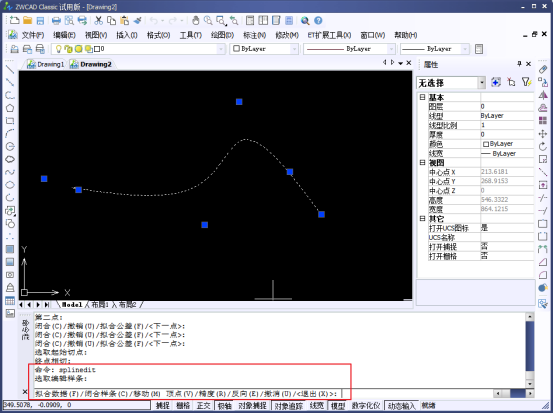This screenshot has width=553, height=414.
Task: Toggle 正交 ortho mode in status bar
Action: (x=203, y=406)
